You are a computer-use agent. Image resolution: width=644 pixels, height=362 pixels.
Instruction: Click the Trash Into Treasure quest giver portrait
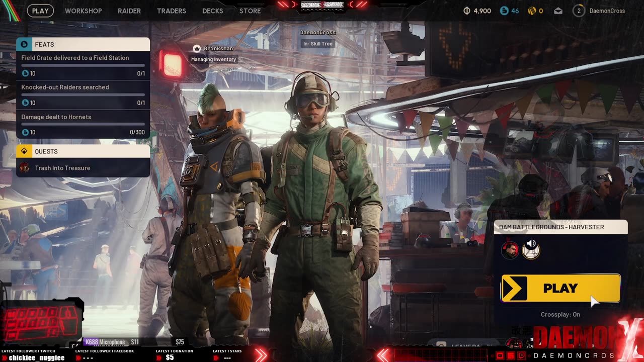pos(25,168)
